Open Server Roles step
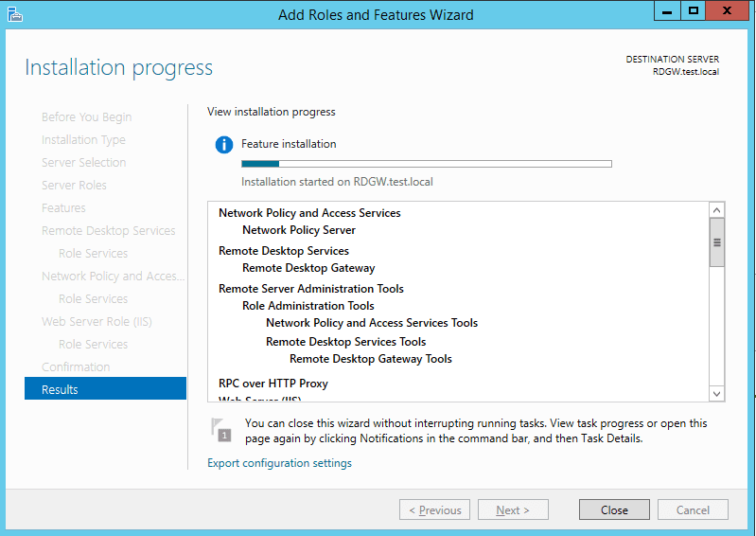This screenshot has width=756, height=536. click(74, 186)
